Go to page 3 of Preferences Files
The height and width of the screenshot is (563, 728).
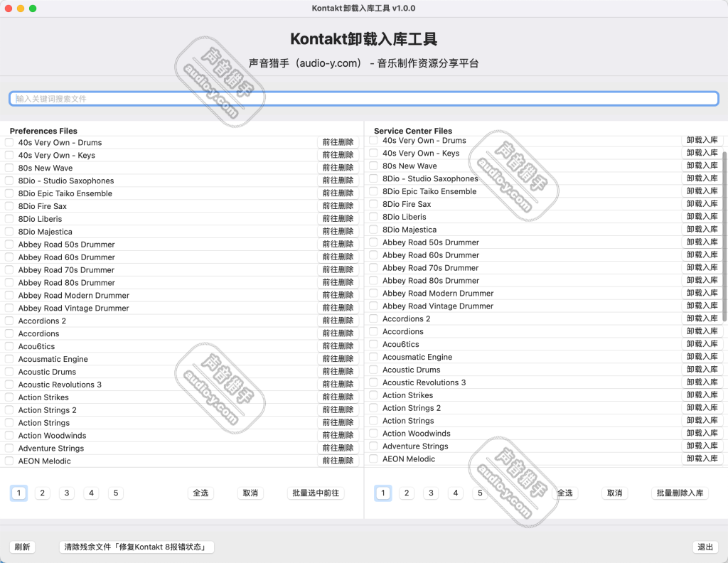tap(66, 493)
